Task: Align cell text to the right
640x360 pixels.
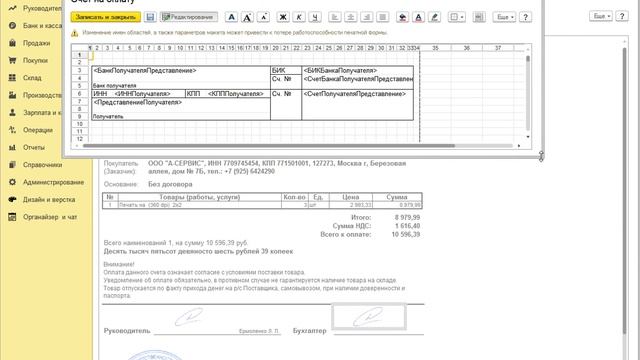Action: 367,17
